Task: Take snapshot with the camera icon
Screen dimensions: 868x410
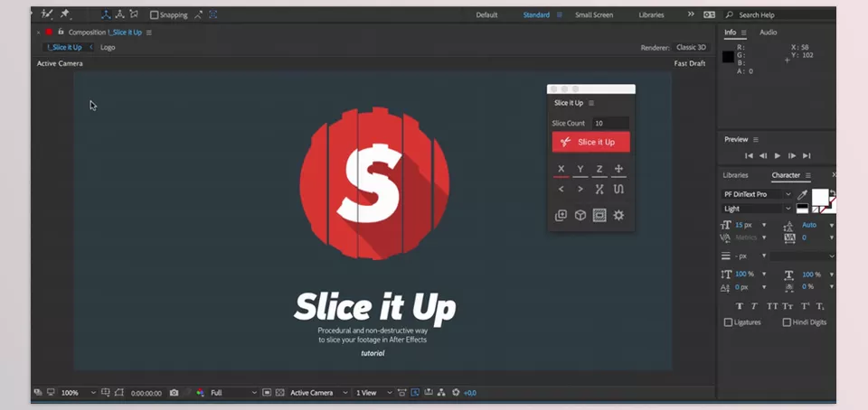Action: pyautogui.click(x=174, y=393)
